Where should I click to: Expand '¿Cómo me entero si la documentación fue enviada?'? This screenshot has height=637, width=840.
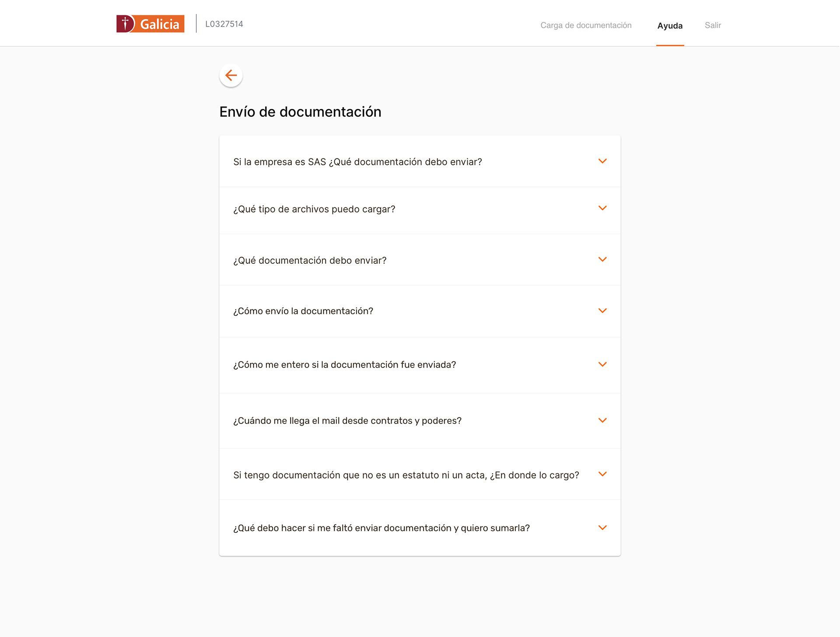pos(420,365)
